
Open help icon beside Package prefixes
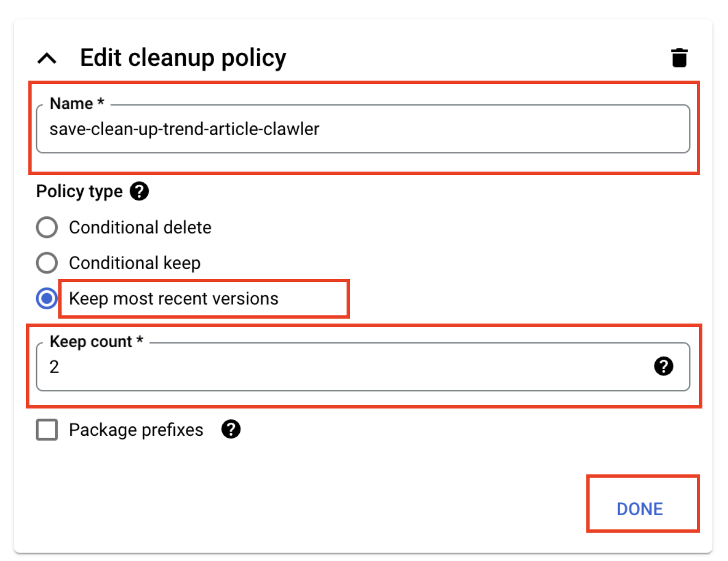tap(231, 430)
